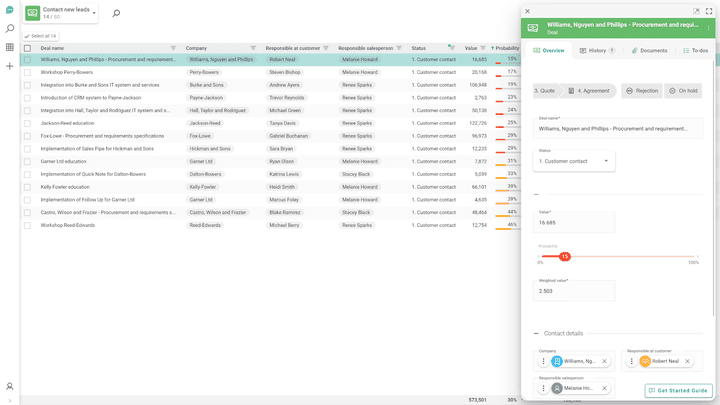
Task: Open the Status dropdown in deal panel
Action: (606, 161)
